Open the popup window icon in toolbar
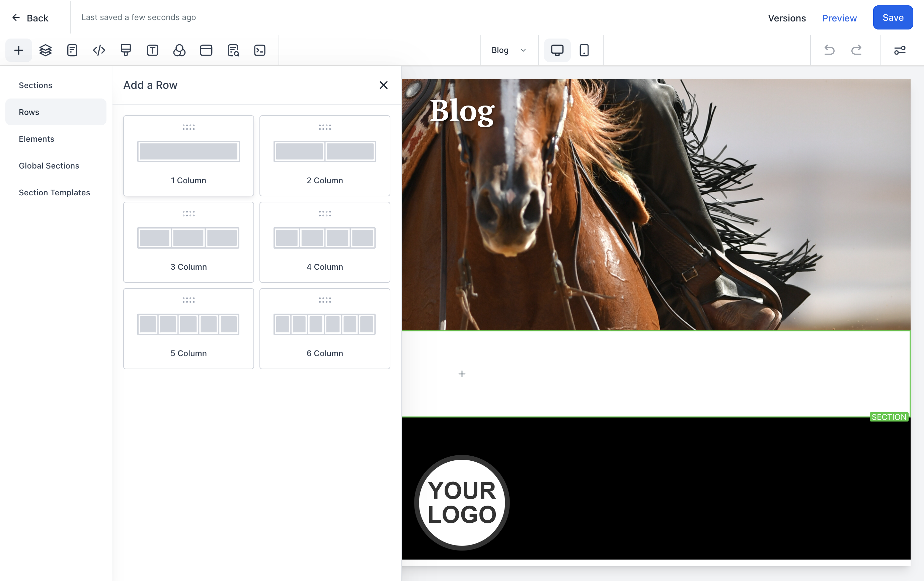The height and width of the screenshot is (581, 924). click(206, 50)
